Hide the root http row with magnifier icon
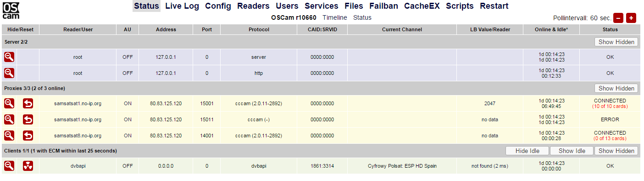This screenshot has width=644, height=181. pos(9,73)
